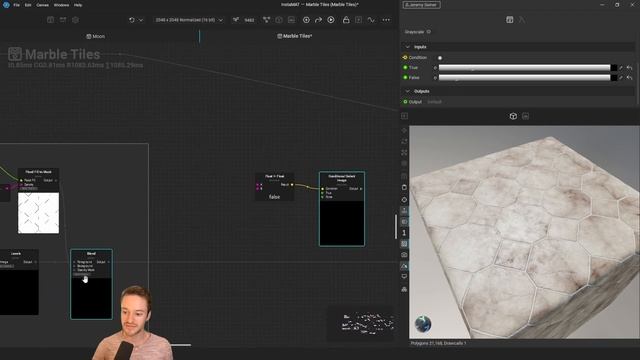
Task: Toggle the number 1 icon in viewport sidebar
Action: tap(404, 233)
